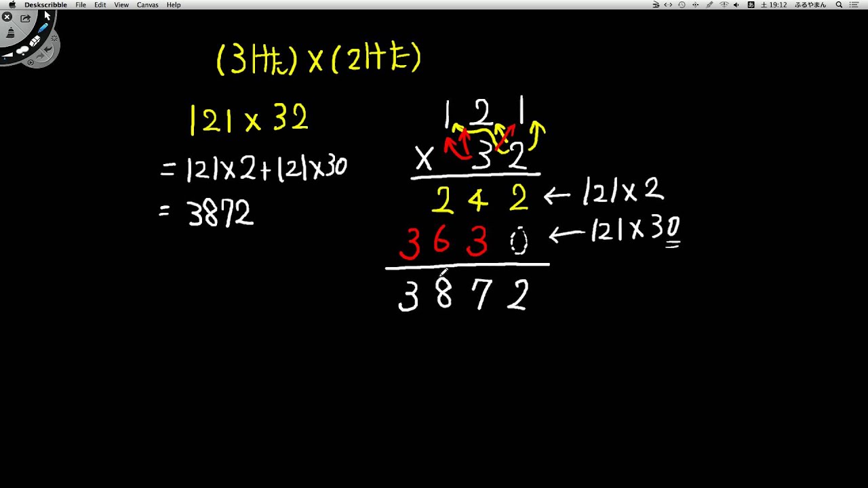This screenshot has height=488, width=868.
Task: Click the pen tablet menu bar icon
Action: click(x=709, y=5)
